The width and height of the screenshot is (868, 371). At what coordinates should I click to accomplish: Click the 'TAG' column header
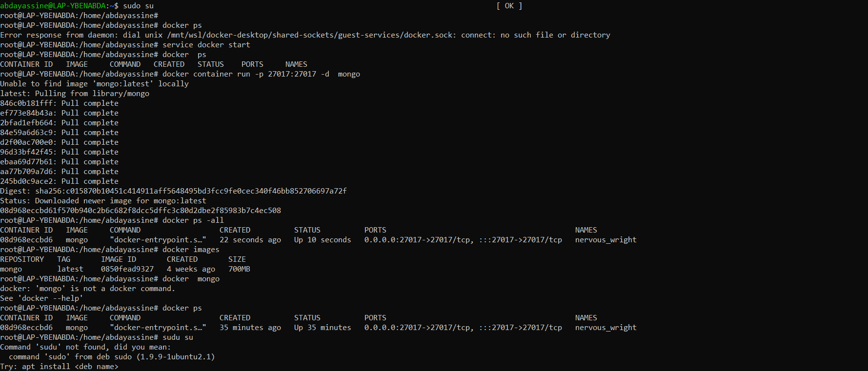coord(63,259)
